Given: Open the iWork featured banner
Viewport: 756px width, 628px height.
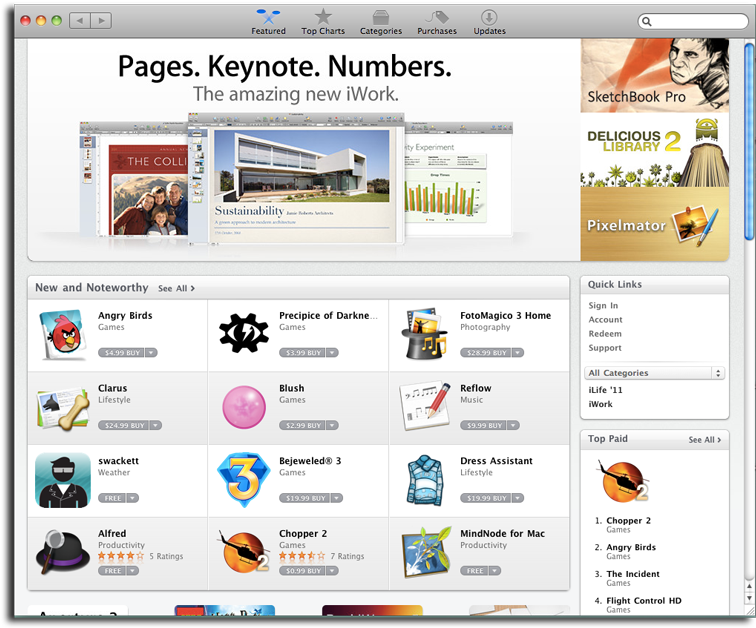Looking at the screenshot, I should pyautogui.click(x=304, y=150).
